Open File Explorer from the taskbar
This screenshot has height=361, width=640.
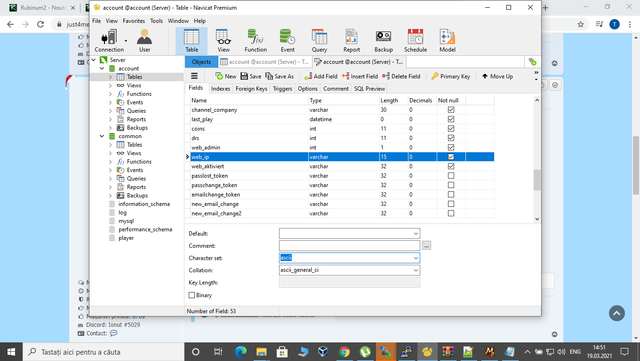[x=261, y=352]
